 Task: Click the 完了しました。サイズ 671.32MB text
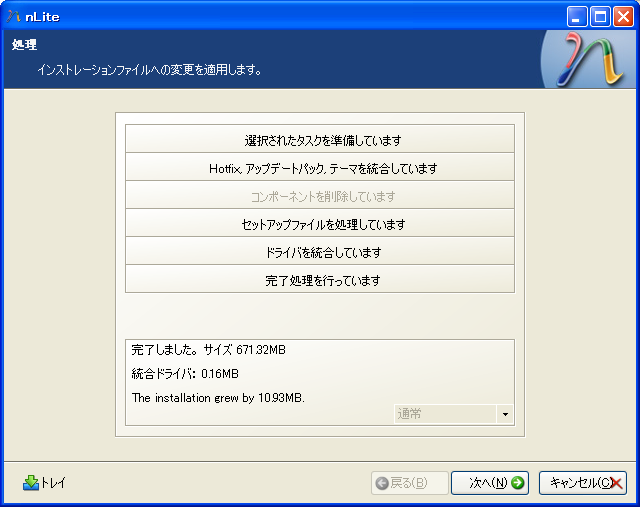[209, 350]
